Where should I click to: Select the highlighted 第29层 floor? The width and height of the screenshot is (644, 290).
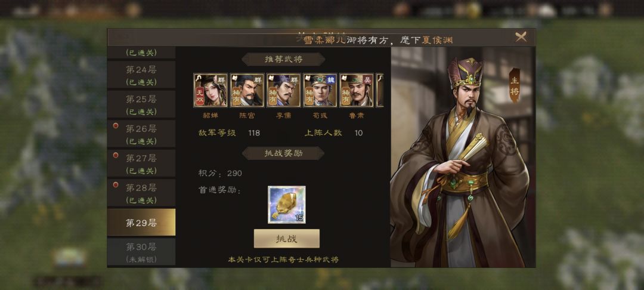[x=141, y=222]
